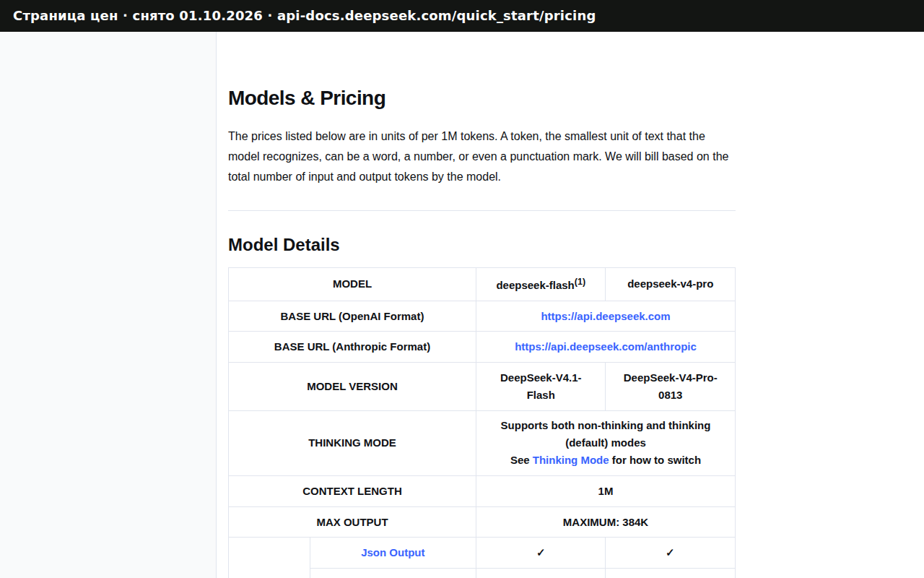Open the Json Output link

coord(393,553)
